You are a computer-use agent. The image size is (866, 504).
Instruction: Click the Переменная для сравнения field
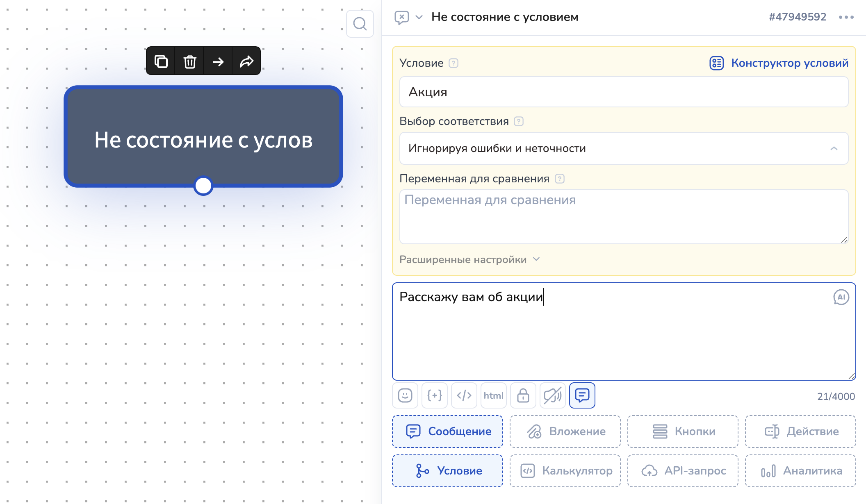coord(624,216)
